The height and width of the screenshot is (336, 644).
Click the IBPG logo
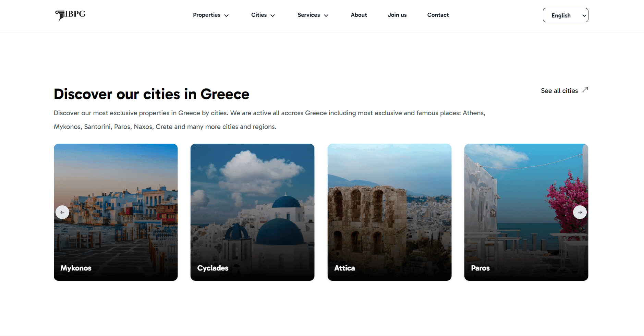tap(70, 15)
